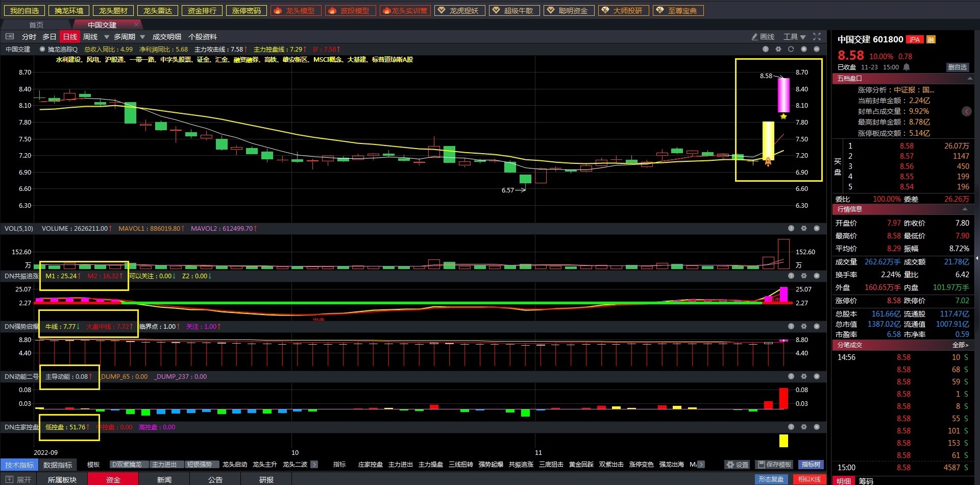Screen dimensions: 980x485
Task: Open main chart indicator settings gear
Action: (x=778, y=49)
